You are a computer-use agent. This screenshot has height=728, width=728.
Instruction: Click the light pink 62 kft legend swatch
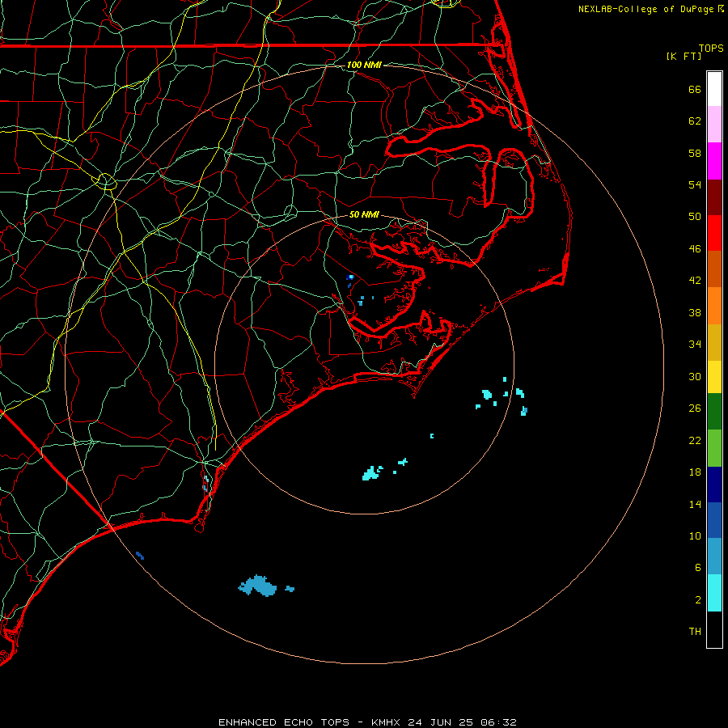coord(714,125)
